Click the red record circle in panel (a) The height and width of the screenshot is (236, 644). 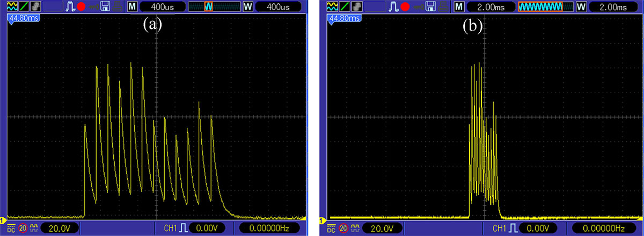pyautogui.click(x=81, y=7)
